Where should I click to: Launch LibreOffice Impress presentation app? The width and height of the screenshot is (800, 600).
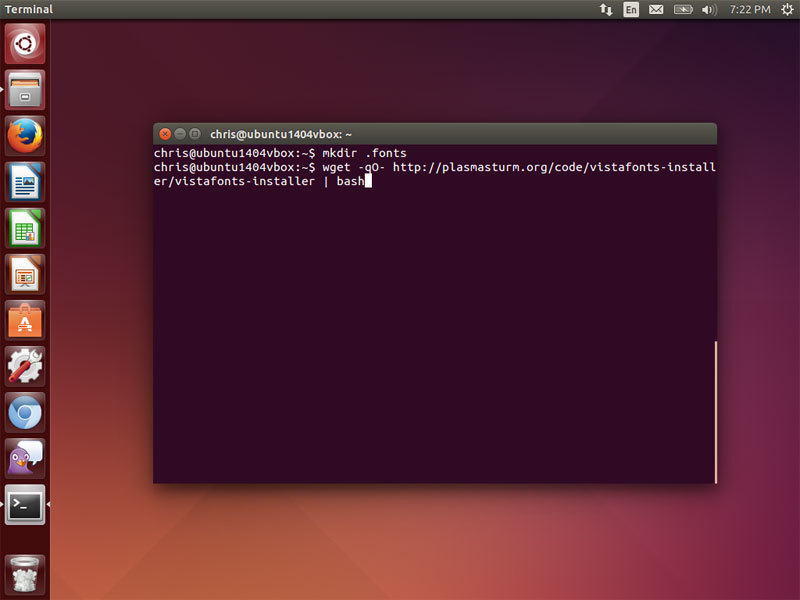coord(25,274)
